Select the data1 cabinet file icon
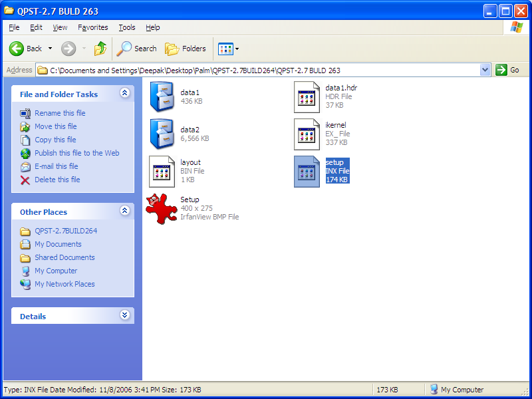 162,96
